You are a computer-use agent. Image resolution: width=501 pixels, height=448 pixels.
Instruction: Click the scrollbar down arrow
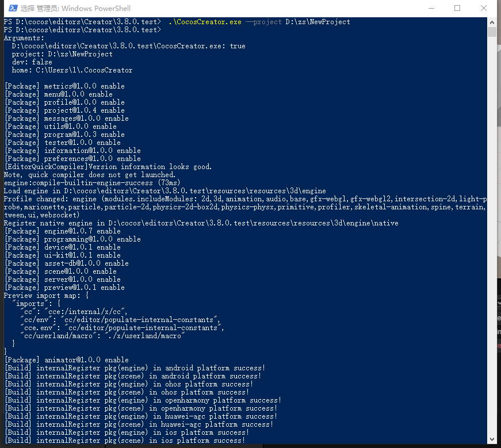pyautogui.click(x=492, y=440)
